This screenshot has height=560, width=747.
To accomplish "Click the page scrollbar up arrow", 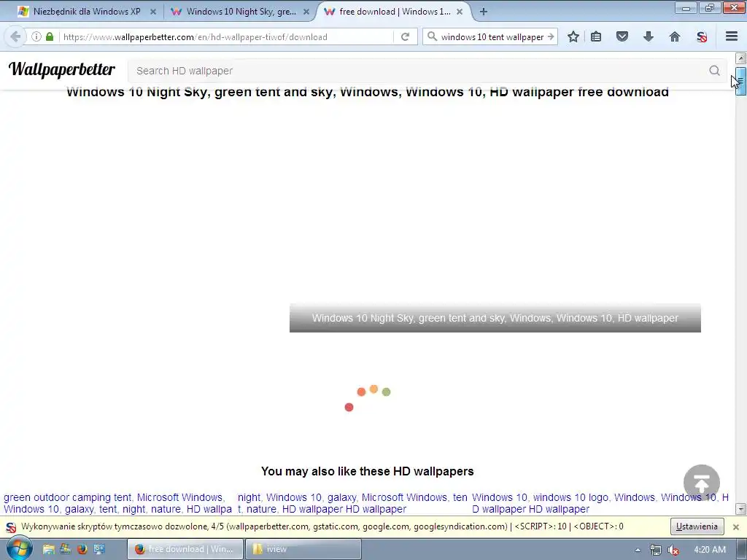I will click(x=740, y=58).
